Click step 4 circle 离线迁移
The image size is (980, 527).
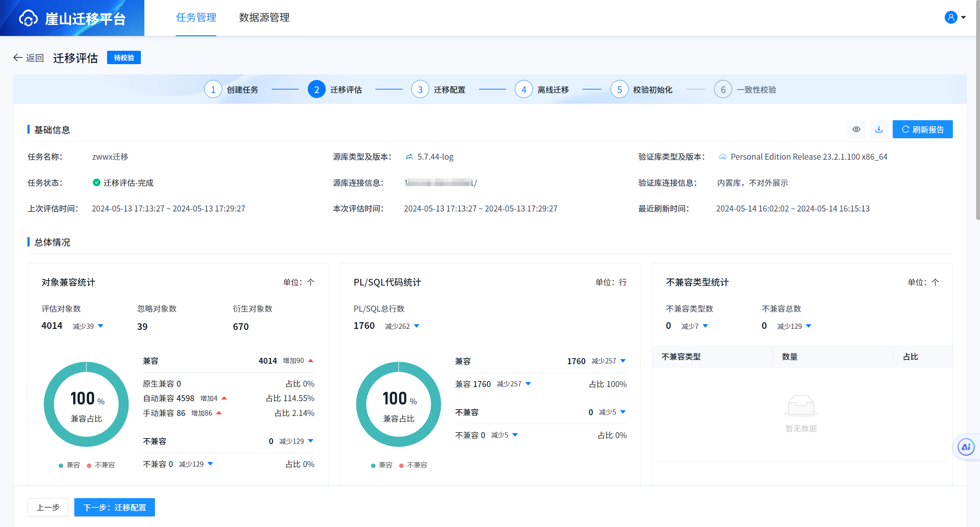pyautogui.click(x=524, y=90)
